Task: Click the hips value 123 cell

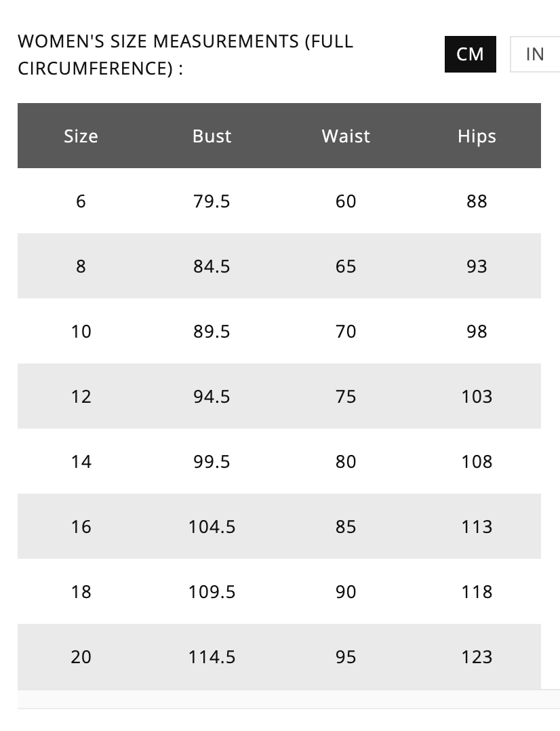Action: tap(477, 657)
